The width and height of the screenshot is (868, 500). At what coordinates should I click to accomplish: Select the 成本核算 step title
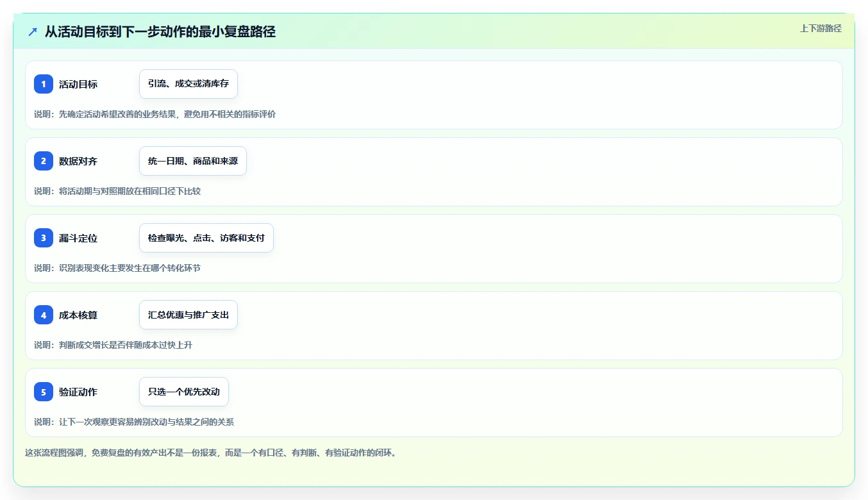click(78, 315)
